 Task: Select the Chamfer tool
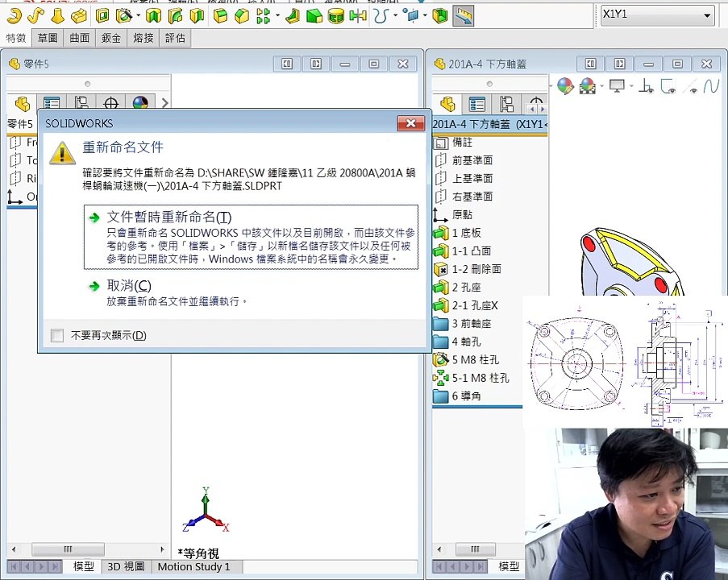[242, 16]
